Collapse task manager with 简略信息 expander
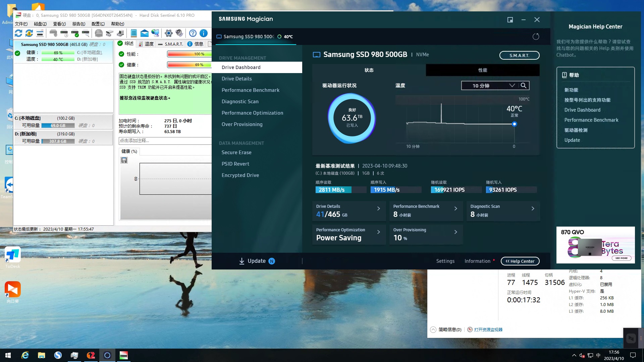The width and height of the screenshot is (644, 362). click(433, 329)
